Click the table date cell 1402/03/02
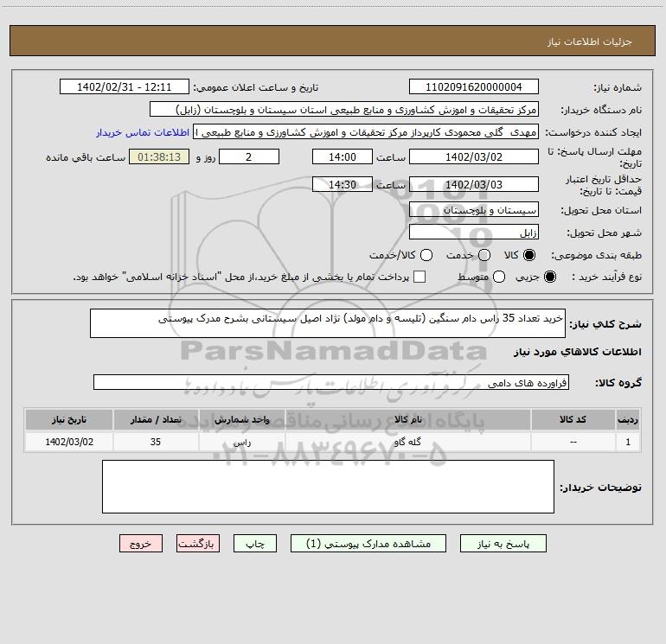This screenshot has width=666, height=644. [x=69, y=442]
